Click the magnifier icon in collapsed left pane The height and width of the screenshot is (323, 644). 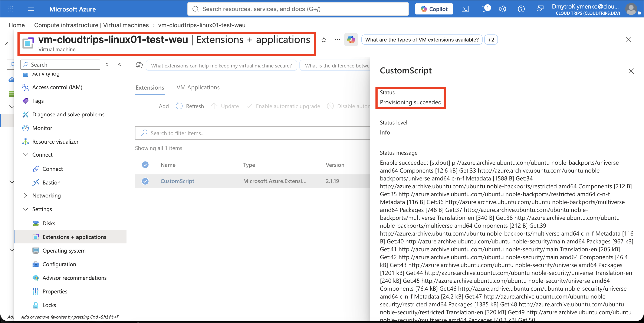click(x=11, y=65)
